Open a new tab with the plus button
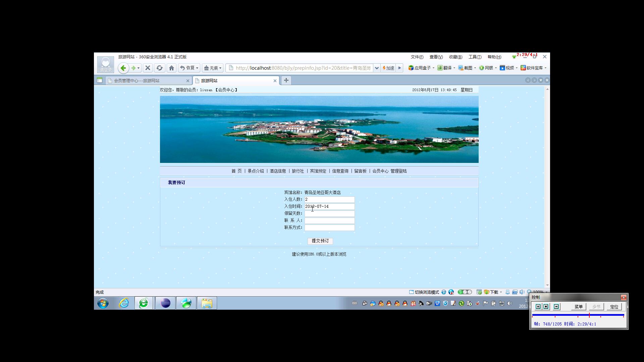 pos(286,80)
